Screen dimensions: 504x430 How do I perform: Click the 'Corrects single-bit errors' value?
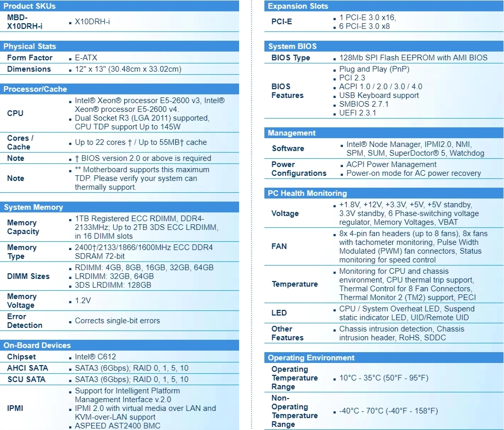click(117, 321)
